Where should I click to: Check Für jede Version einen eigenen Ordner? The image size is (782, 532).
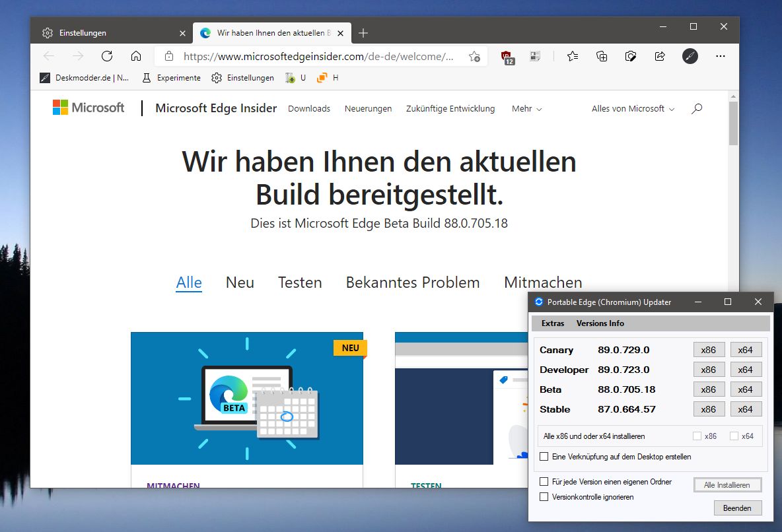544,481
